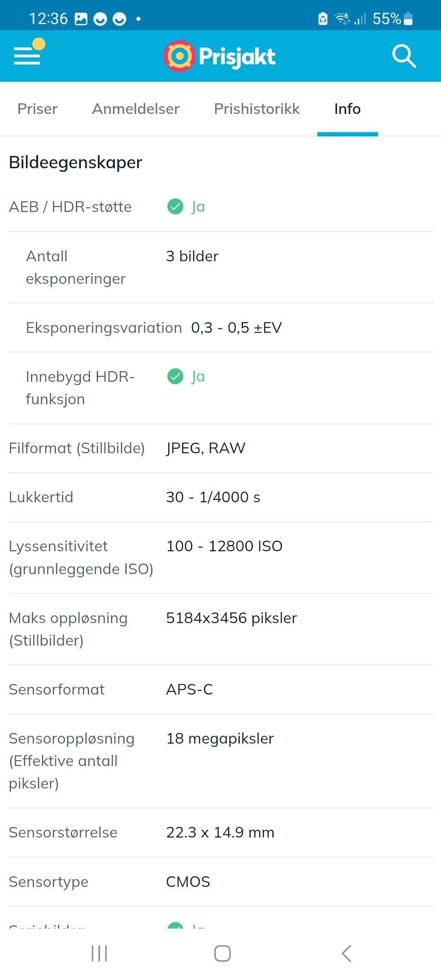This screenshot has height=980, width=441.
Task: Tap the Prisjakt logo
Action: point(220,57)
